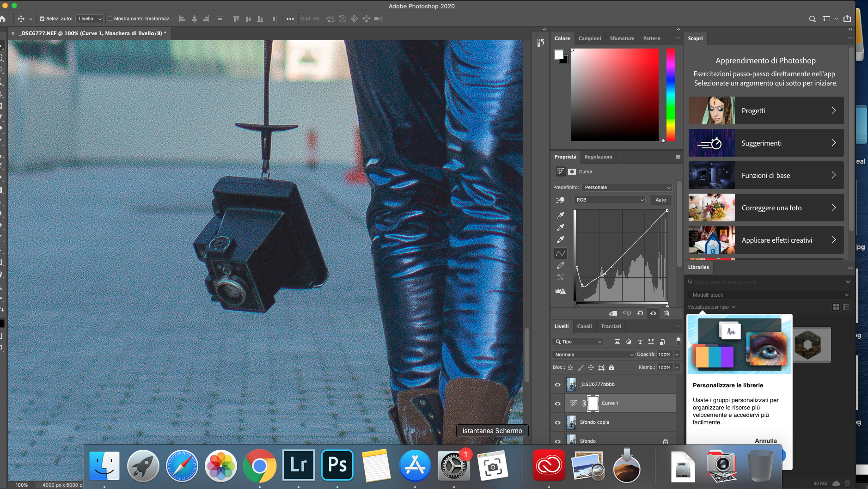Select the pencil draw-curve tool

coord(561,266)
